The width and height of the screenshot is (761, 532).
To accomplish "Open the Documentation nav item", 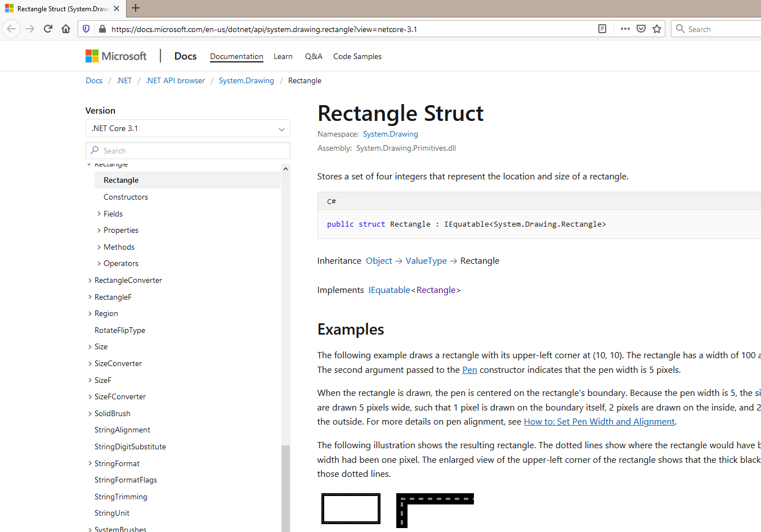I will [x=236, y=56].
